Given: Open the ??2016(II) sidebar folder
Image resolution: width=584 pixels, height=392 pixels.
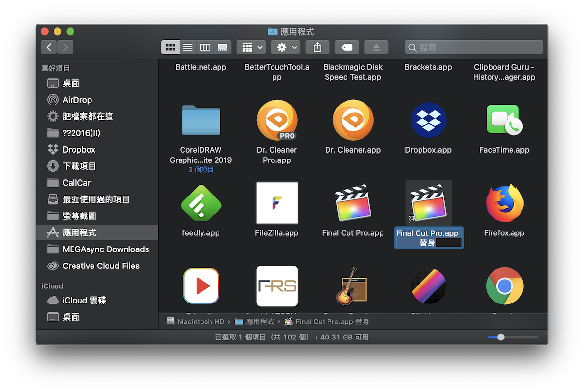Looking at the screenshot, I should pyautogui.click(x=97, y=133).
